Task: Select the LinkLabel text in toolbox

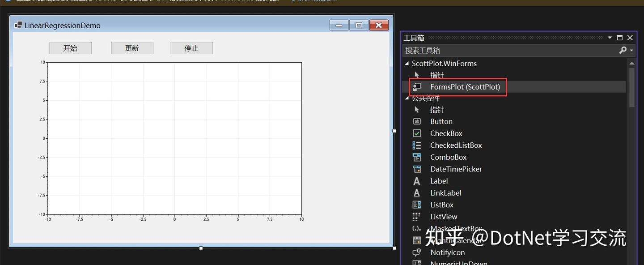Action: tap(446, 193)
